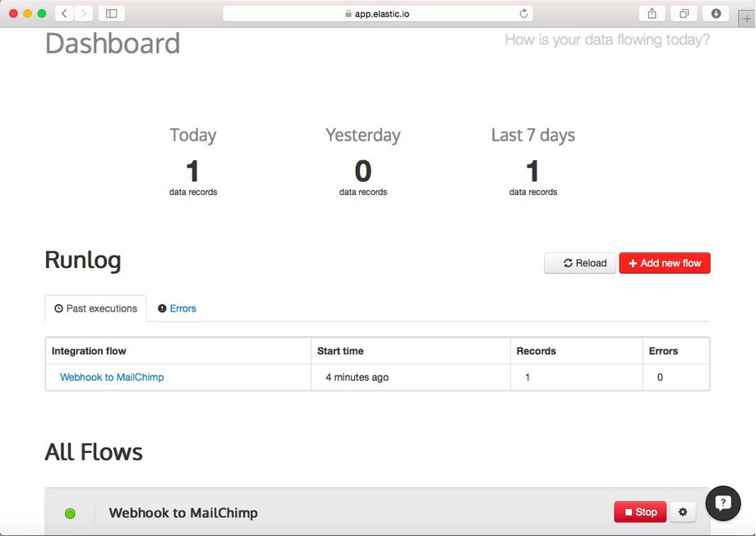Go forward using Safari forward arrow
Viewport: 756px width, 536px height.
(x=84, y=13)
